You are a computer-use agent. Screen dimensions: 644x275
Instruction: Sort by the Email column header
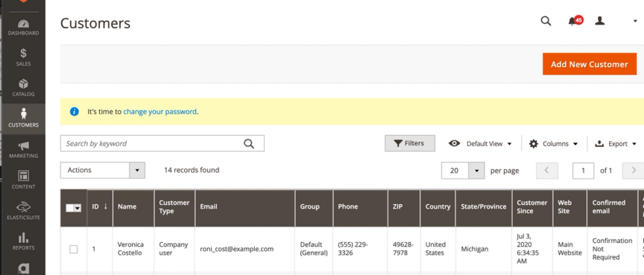click(x=245, y=207)
